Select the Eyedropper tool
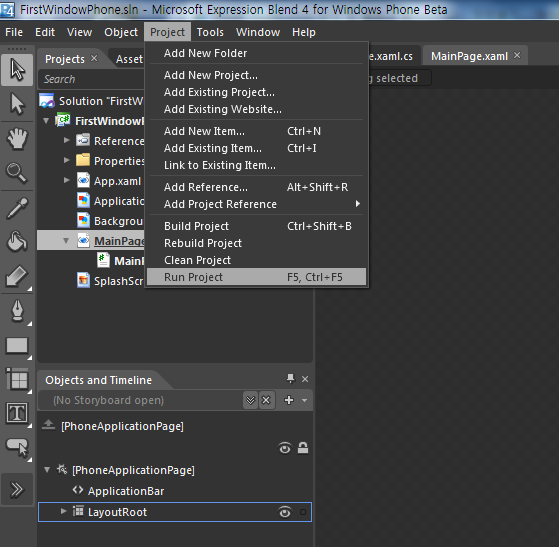Screen dimensions: 559x547 [x=17, y=208]
